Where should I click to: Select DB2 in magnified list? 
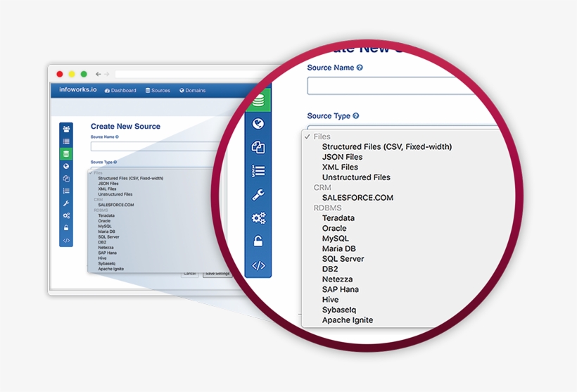pyautogui.click(x=330, y=269)
